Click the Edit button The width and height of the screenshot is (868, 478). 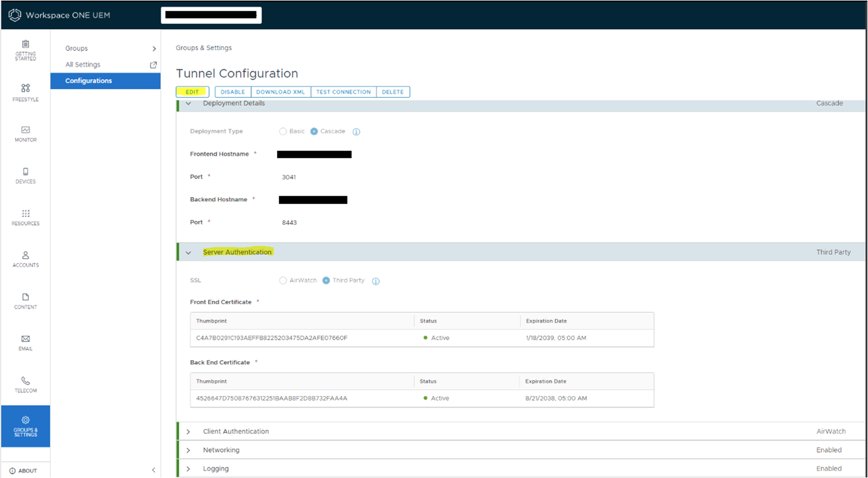[193, 92]
